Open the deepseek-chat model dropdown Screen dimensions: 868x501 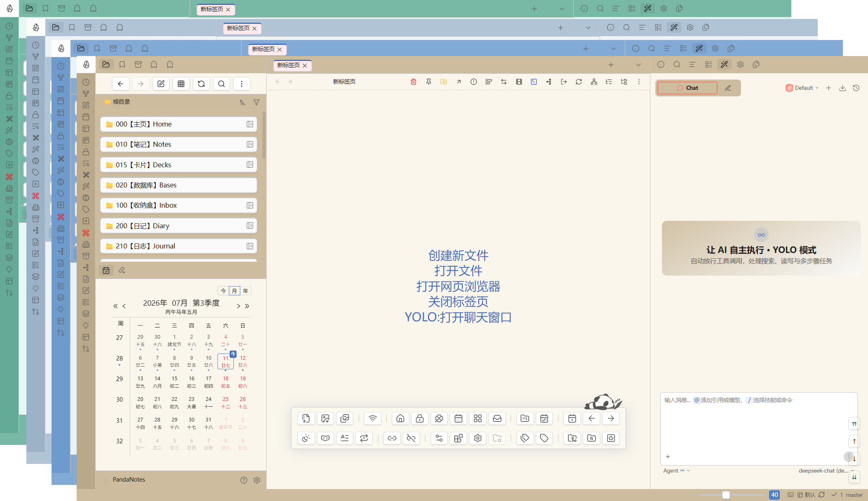(x=826, y=471)
